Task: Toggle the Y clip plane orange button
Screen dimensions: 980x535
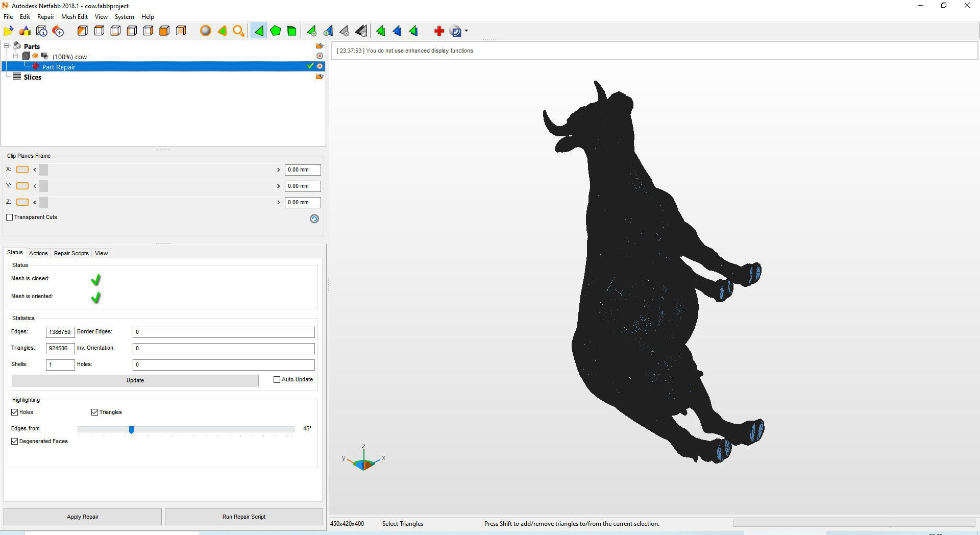Action: click(22, 186)
